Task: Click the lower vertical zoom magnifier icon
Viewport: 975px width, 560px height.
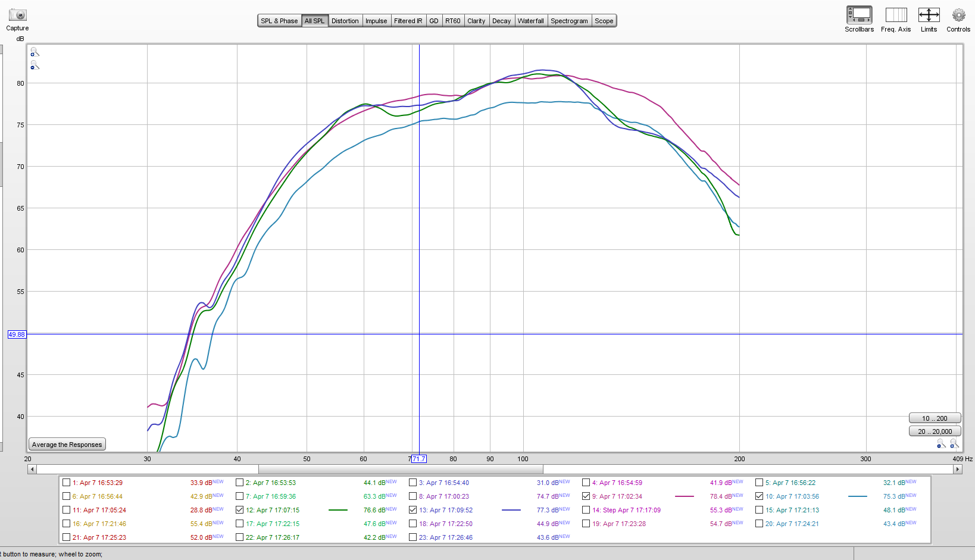Action: [x=35, y=65]
